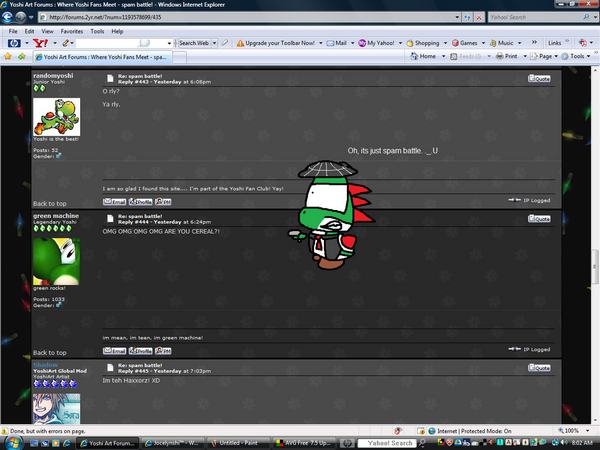Open zoom level 100% dropdown
600x450 pixels.
pyautogui.click(x=587, y=431)
